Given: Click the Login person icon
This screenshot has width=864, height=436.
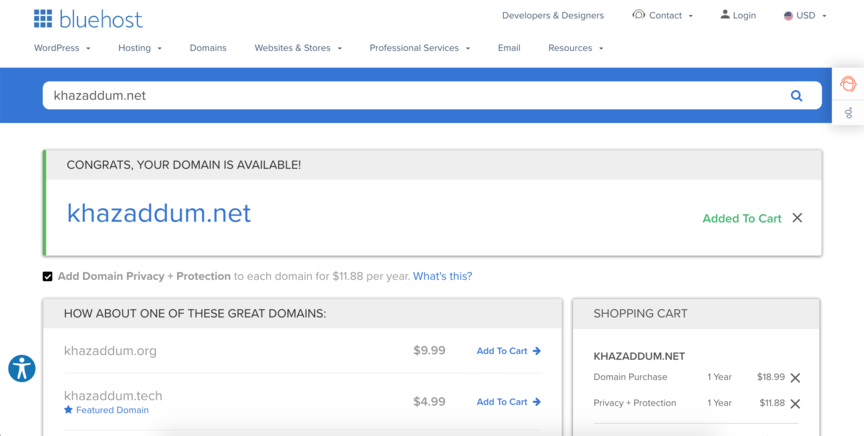Looking at the screenshot, I should (x=725, y=15).
